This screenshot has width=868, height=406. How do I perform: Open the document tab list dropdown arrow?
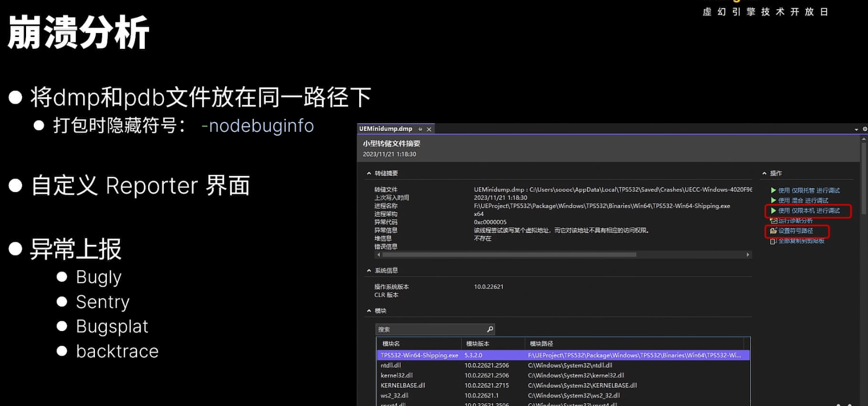coord(856,129)
